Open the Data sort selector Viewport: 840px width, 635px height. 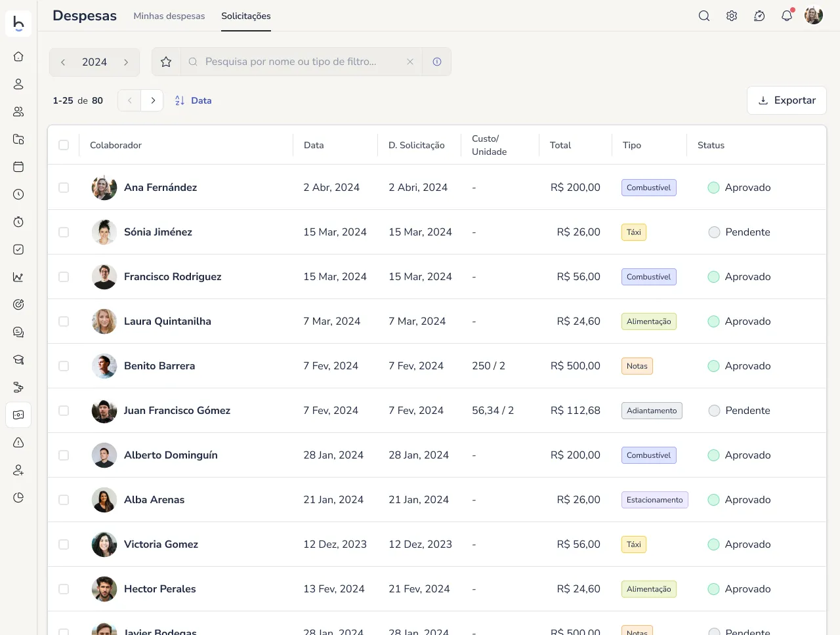[193, 100]
